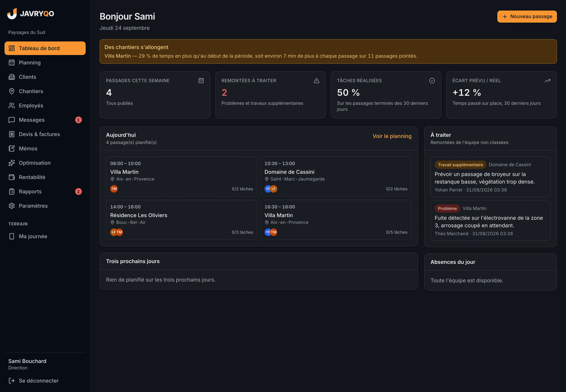Click the Employés people icon

[12, 105]
